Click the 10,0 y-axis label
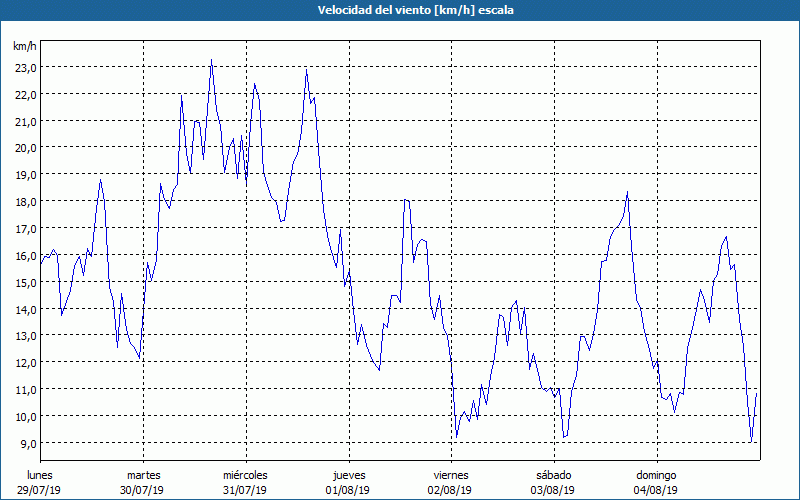Screen dimensions: 800x500 [x=25, y=417]
